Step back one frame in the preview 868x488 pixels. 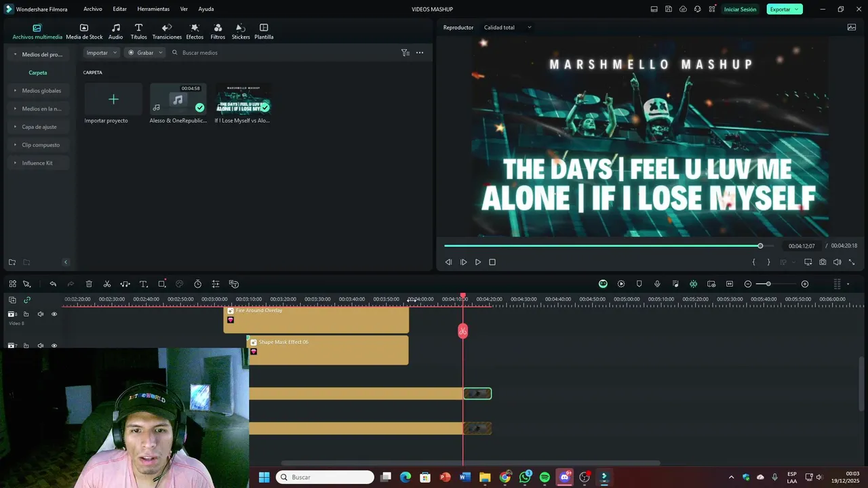pos(448,262)
